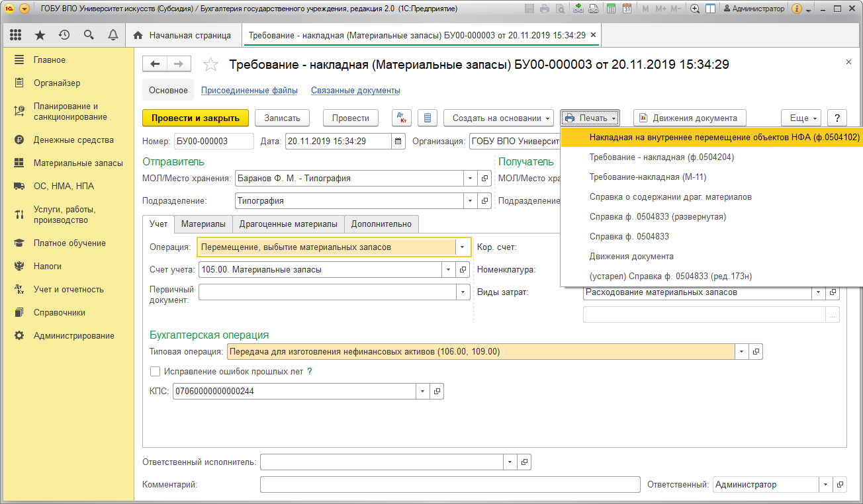The image size is (863, 504).
Task: Click the Номер field БУ00-000003
Action: click(214, 141)
